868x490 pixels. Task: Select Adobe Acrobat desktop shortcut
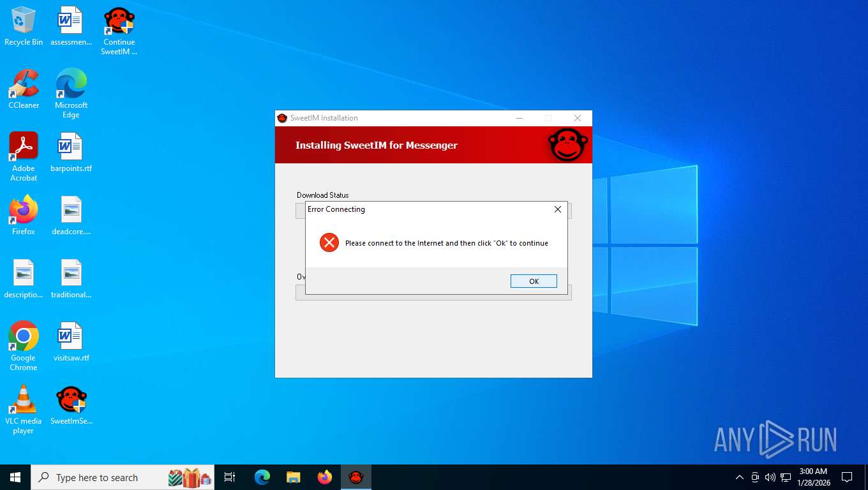pyautogui.click(x=24, y=157)
